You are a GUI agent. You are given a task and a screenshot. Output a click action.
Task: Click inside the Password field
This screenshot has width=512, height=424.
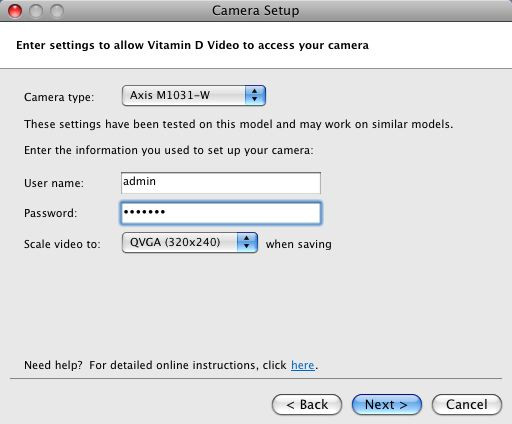[x=221, y=213]
